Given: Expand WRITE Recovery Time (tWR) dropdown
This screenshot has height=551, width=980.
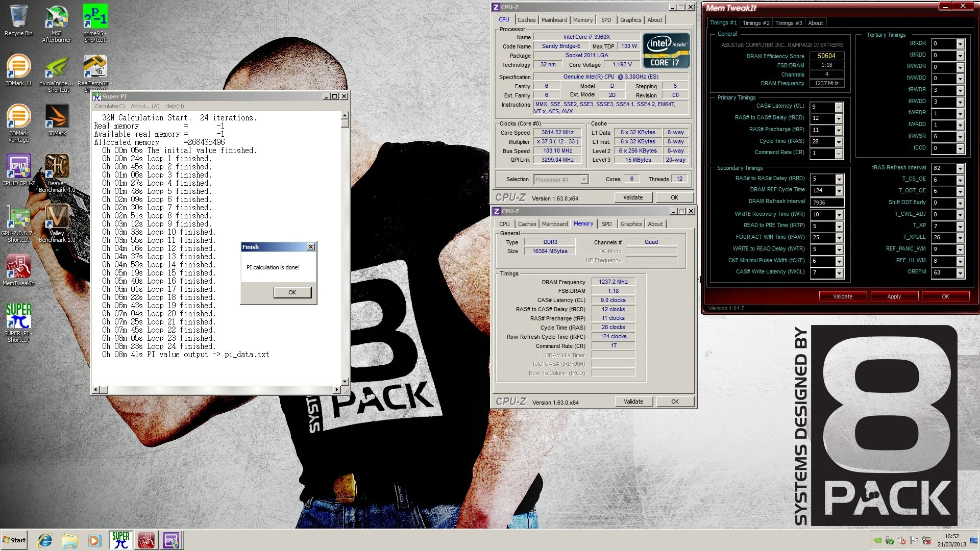Looking at the screenshot, I should click(839, 215).
